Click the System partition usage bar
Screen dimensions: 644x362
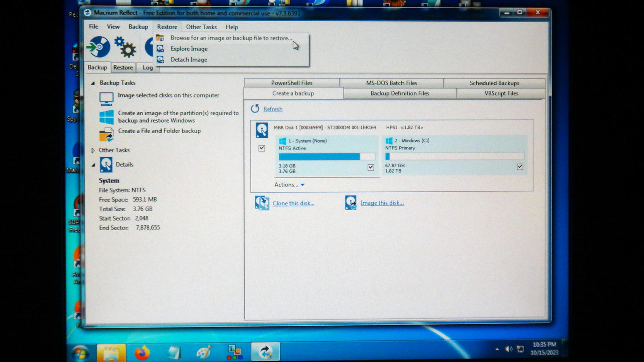point(327,157)
